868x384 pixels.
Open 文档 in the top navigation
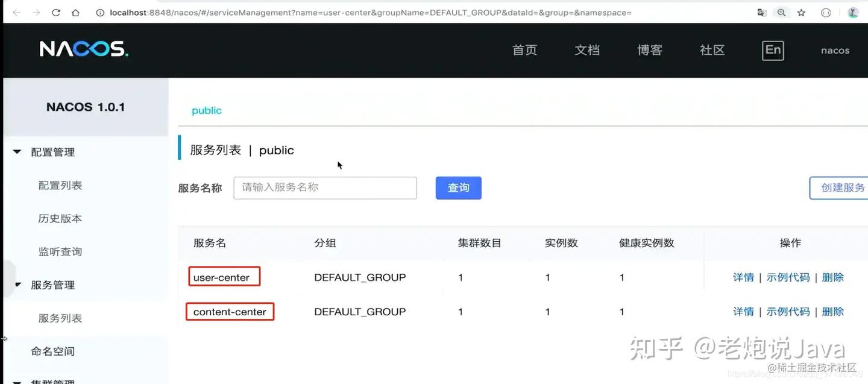pos(587,50)
